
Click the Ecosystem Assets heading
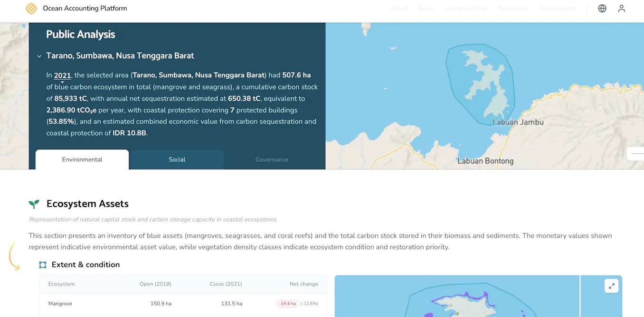87,204
